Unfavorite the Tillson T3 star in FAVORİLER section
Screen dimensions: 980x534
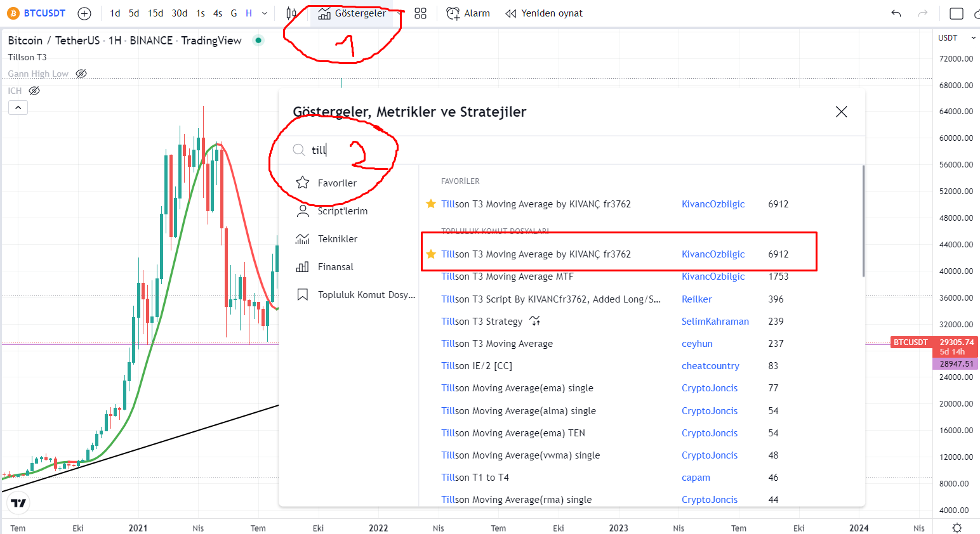[x=431, y=204]
